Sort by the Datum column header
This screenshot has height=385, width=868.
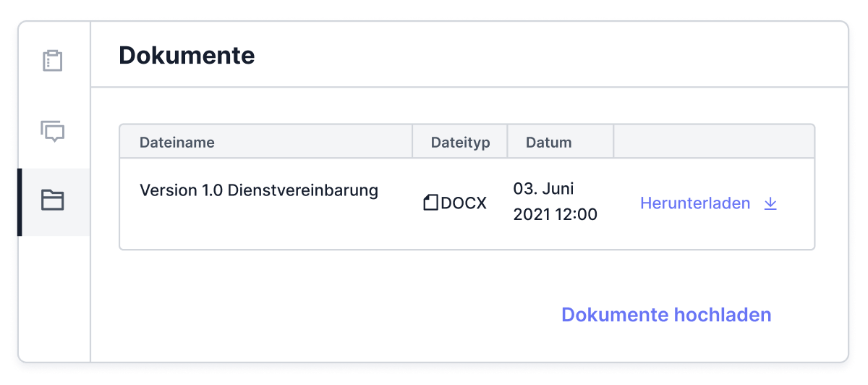point(549,143)
